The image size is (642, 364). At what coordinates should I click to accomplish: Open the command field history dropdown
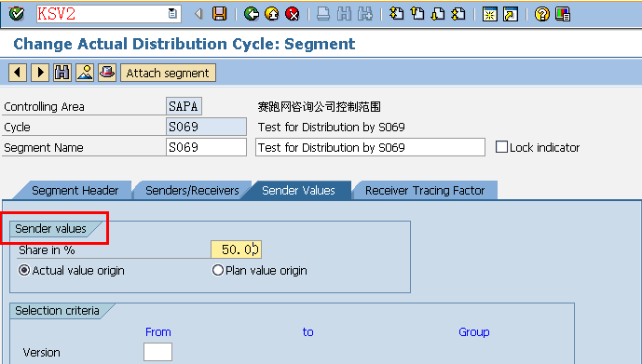172,14
